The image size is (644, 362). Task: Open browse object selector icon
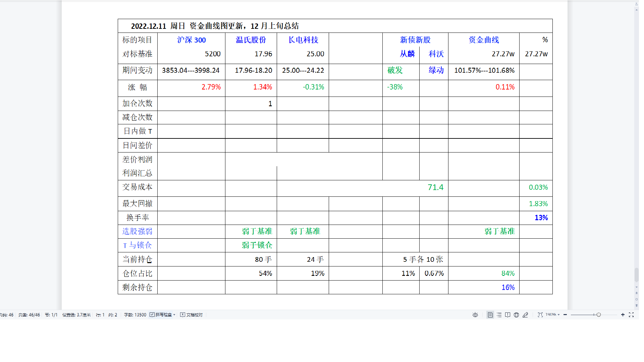click(x=636, y=299)
